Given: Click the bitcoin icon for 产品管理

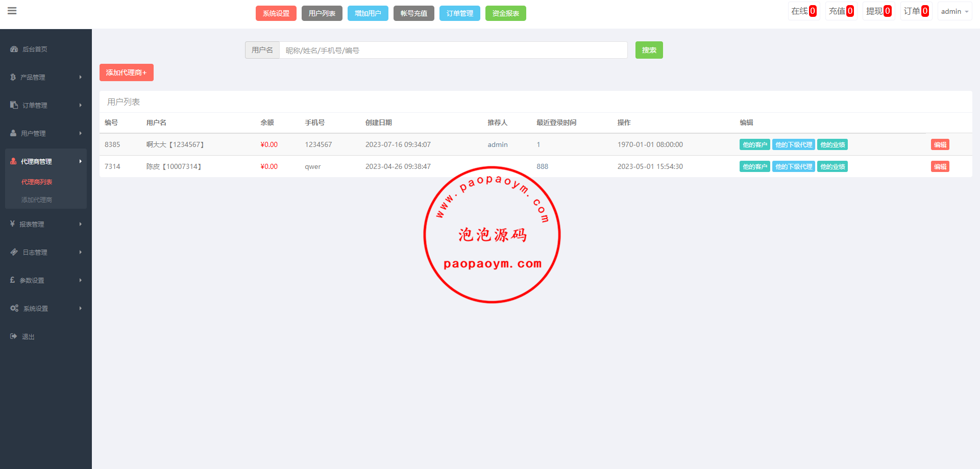Looking at the screenshot, I should 13,77.
